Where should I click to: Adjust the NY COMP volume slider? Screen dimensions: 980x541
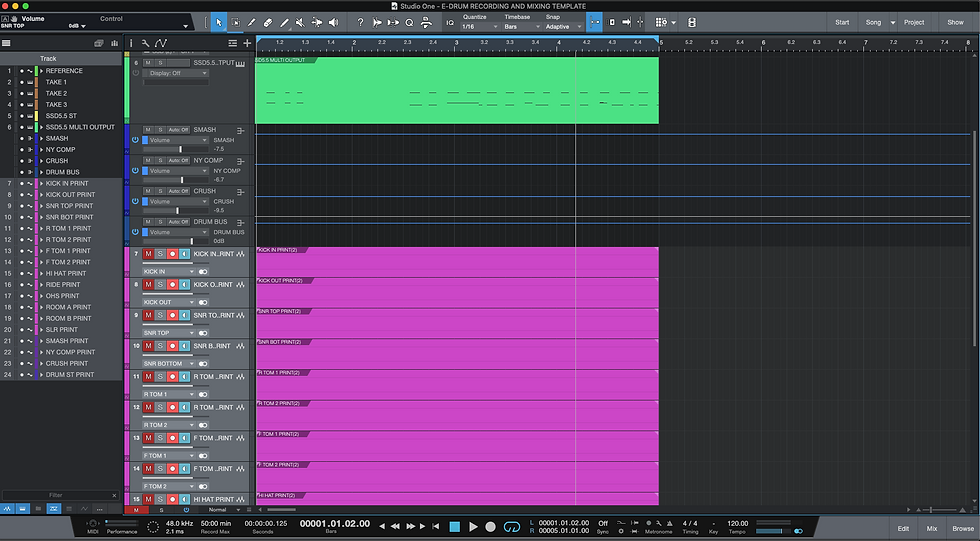pos(175,180)
